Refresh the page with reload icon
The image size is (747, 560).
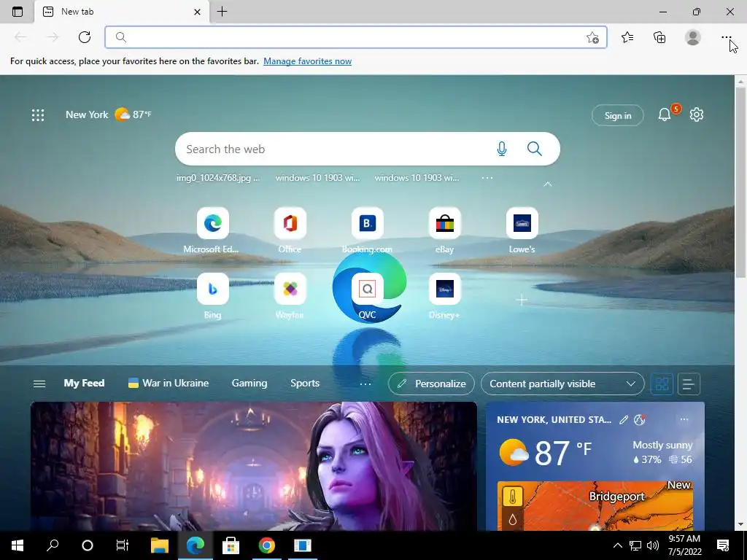tap(85, 37)
